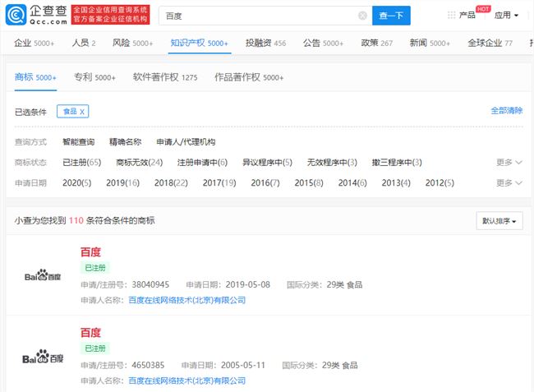Click Baidu logo thumbnail for trademark 38040945
The width and height of the screenshot is (534, 392).
point(42,276)
